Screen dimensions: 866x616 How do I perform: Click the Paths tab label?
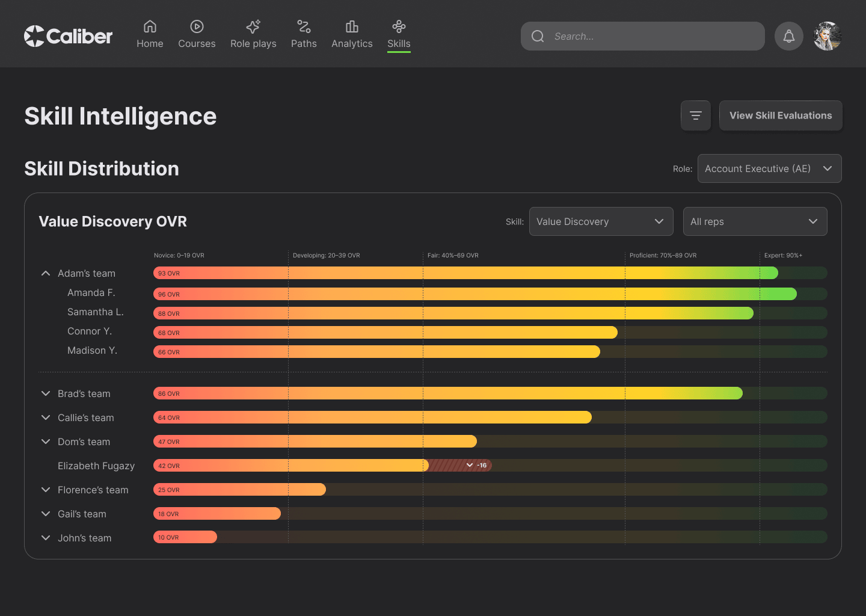click(304, 43)
